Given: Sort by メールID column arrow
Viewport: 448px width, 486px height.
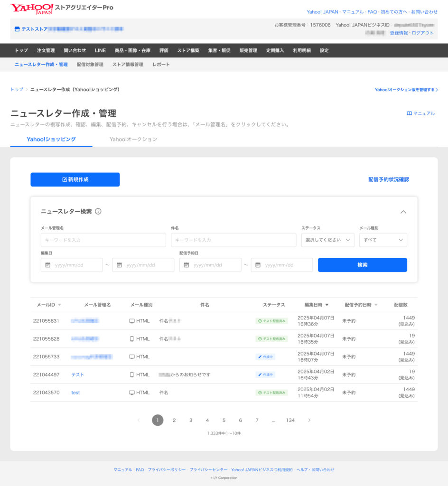Looking at the screenshot, I should pos(59,305).
